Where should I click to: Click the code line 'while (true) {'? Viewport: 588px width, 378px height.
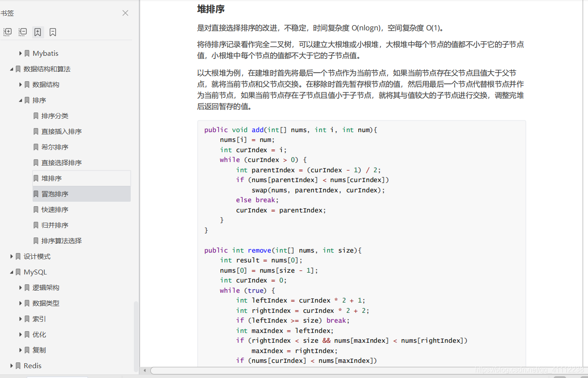click(x=248, y=290)
